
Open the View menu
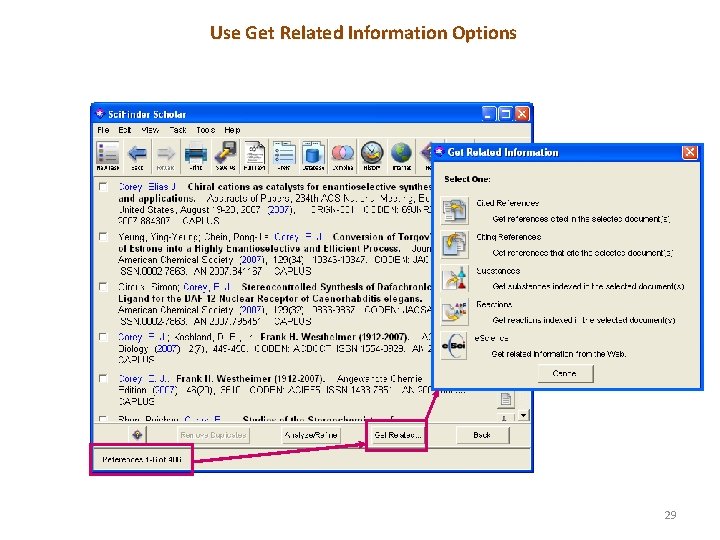(x=150, y=130)
